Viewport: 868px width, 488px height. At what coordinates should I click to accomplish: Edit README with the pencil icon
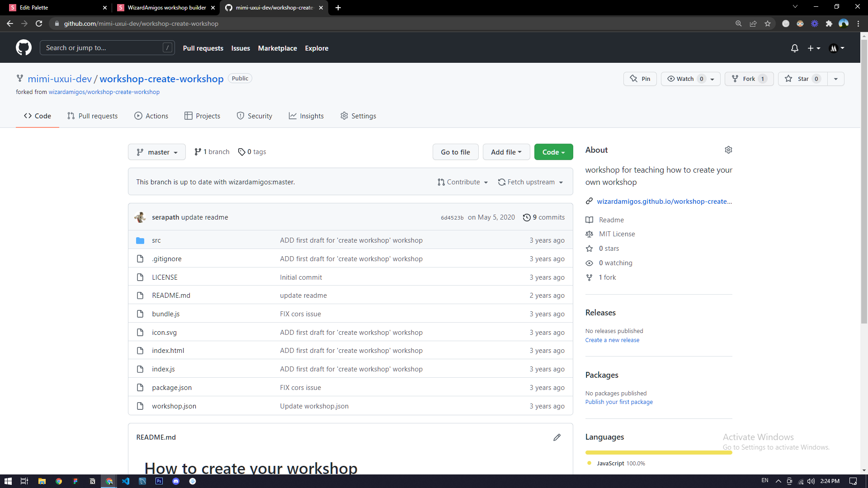click(x=557, y=437)
